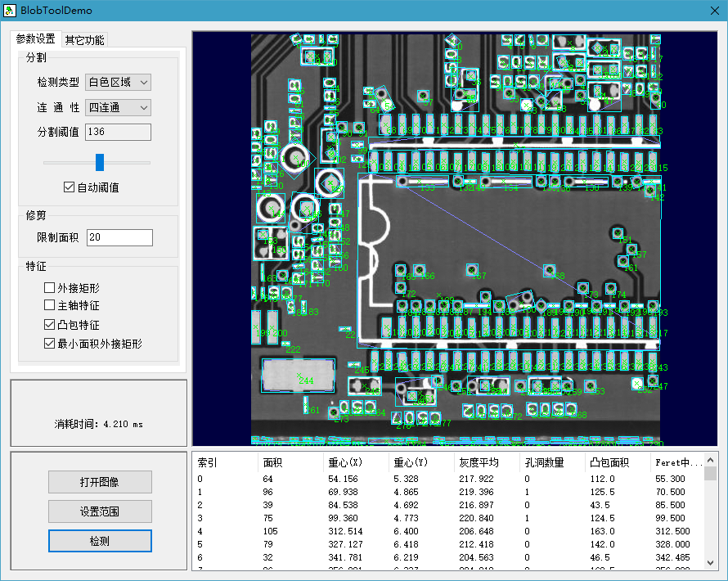Close the BlobToolDemo window
Viewport: 728px width, 581px height.
(715, 11)
